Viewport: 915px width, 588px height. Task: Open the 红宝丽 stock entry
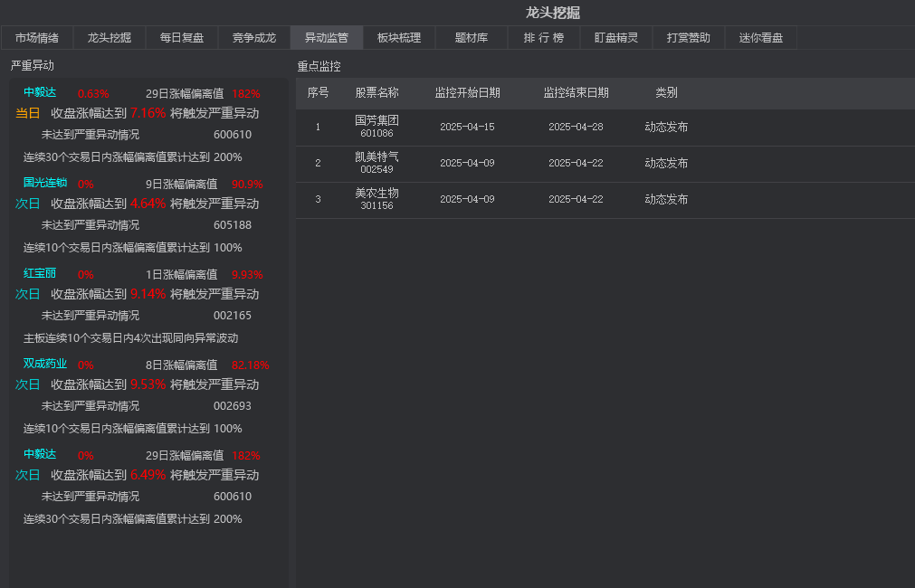pyautogui.click(x=40, y=273)
